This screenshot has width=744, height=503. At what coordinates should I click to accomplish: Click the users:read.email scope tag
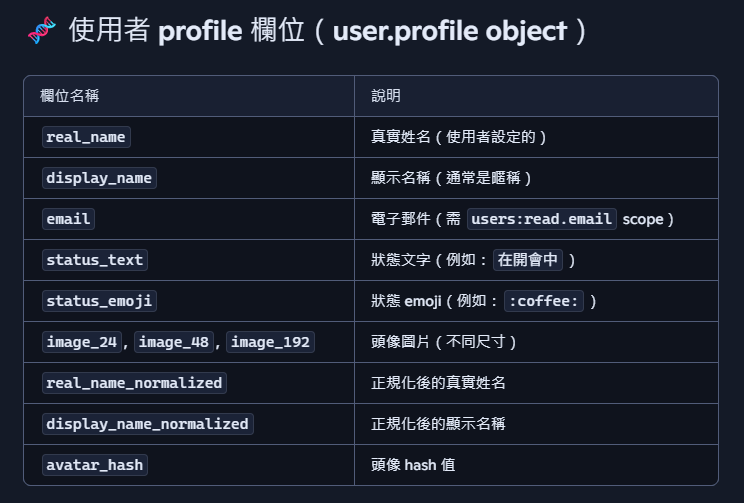[542, 219]
